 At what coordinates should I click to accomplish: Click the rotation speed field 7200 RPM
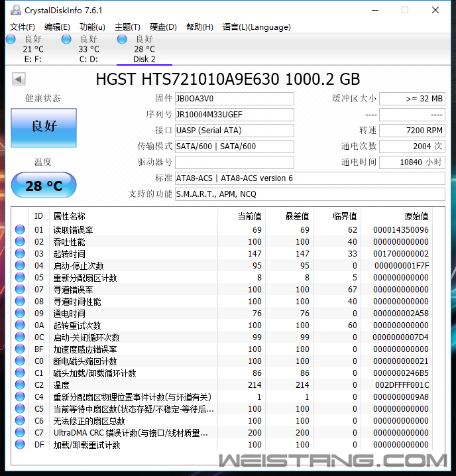pos(412,131)
